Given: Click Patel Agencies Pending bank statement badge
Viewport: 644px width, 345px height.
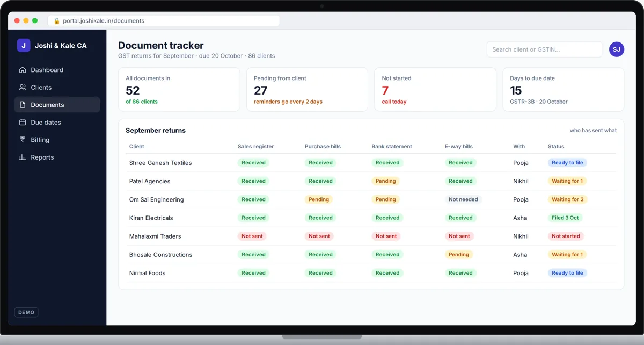Looking at the screenshot, I should [386, 181].
